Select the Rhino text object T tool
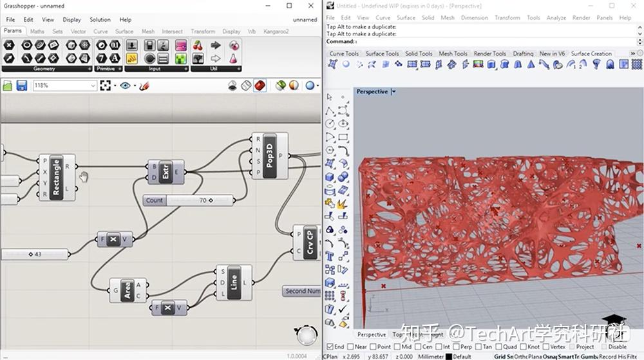Image resolution: width=644 pixels, height=360 pixels. pyautogui.click(x=329, y=256)
